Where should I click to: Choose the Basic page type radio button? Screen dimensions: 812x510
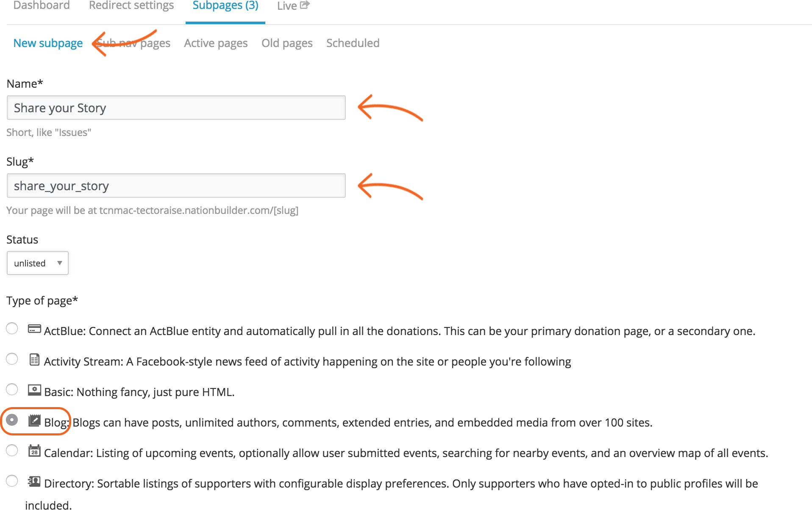click(x=12, y=389)
